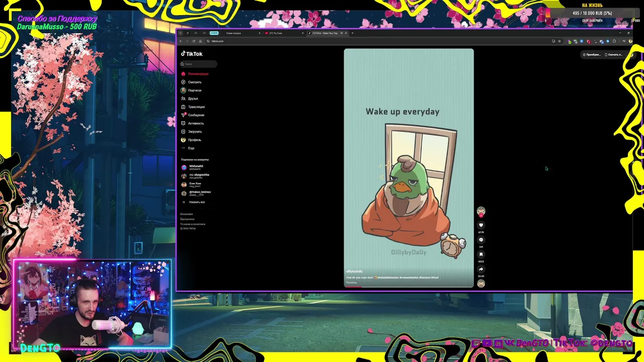Click Загрузить to upload a video
This screenshot has height=362, width=644.
(x=192, y=132)
